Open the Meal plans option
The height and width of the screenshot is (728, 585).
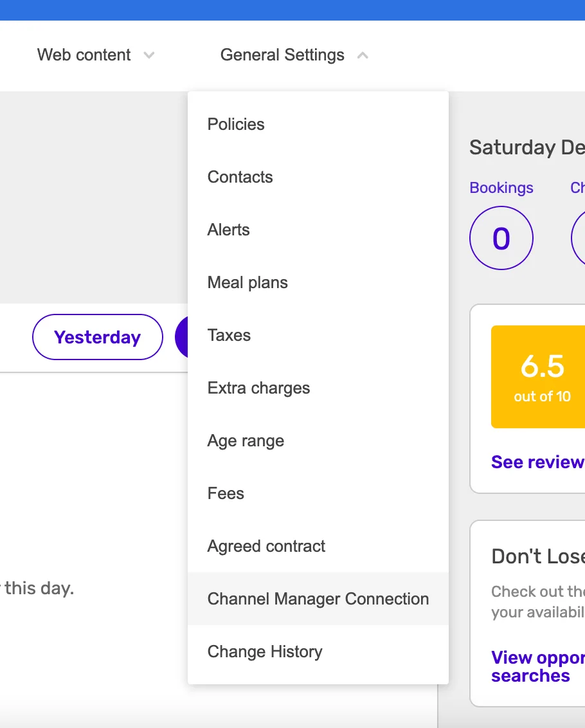coord(318,282)
